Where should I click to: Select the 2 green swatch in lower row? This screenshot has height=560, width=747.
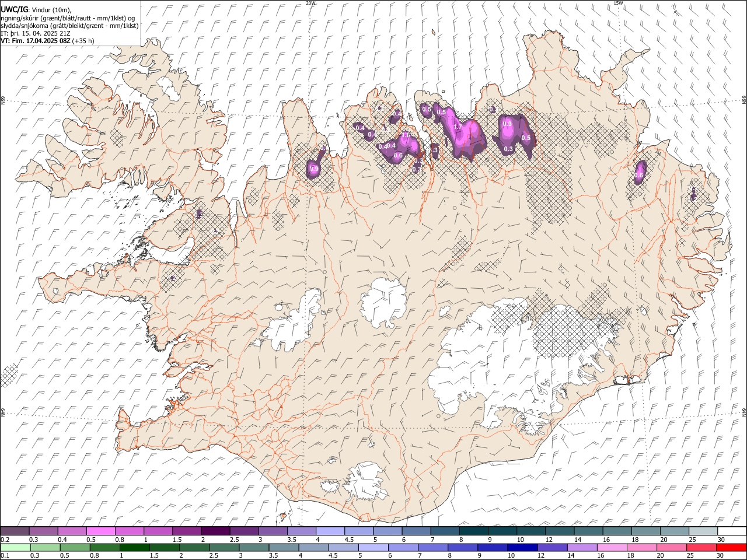[194, 547]
